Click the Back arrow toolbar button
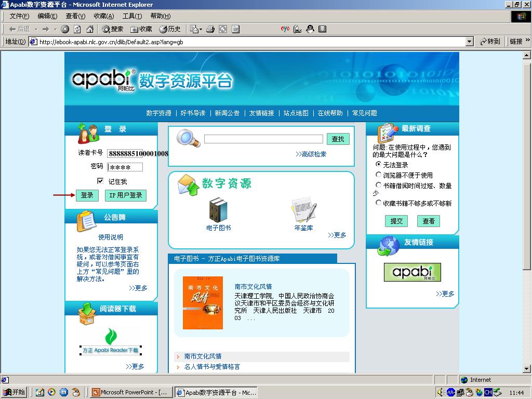This screenshot has height=399, width=532. coord(19,29)
